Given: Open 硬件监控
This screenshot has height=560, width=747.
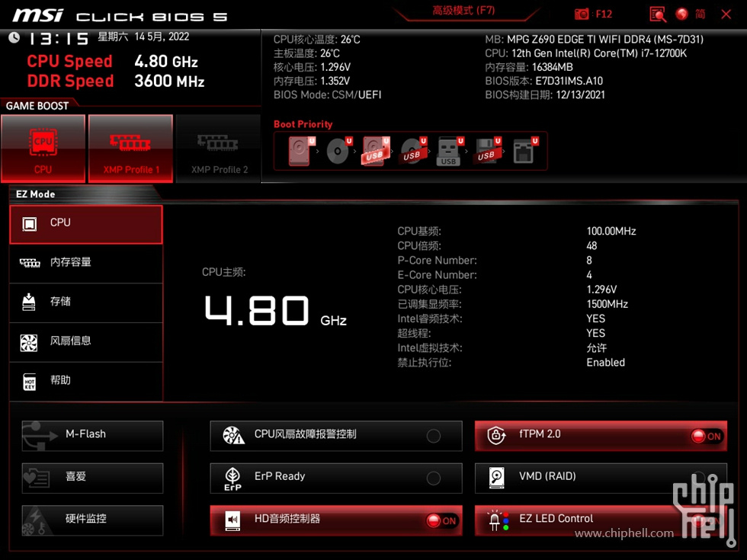Looking at the screenshot, I should tap(92, 520).
